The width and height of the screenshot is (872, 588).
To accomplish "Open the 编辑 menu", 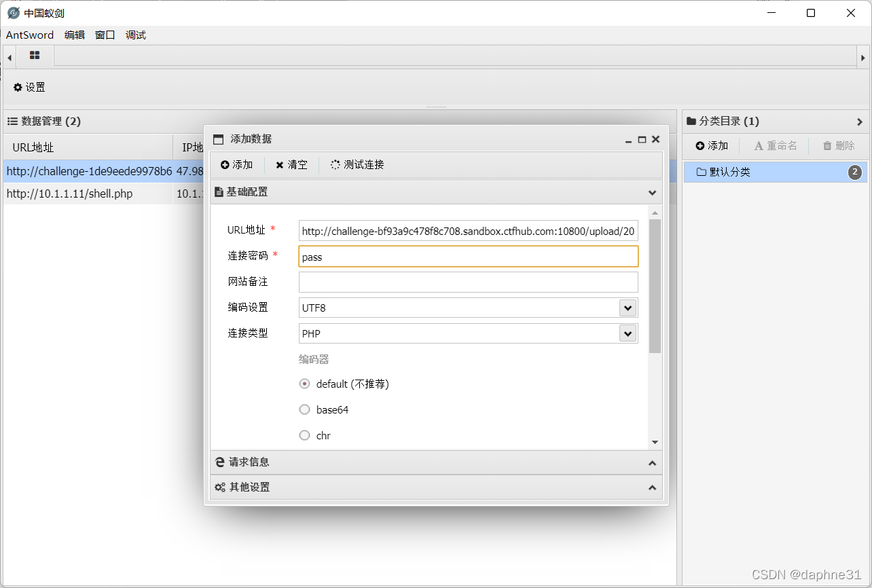I will point(75,35).
